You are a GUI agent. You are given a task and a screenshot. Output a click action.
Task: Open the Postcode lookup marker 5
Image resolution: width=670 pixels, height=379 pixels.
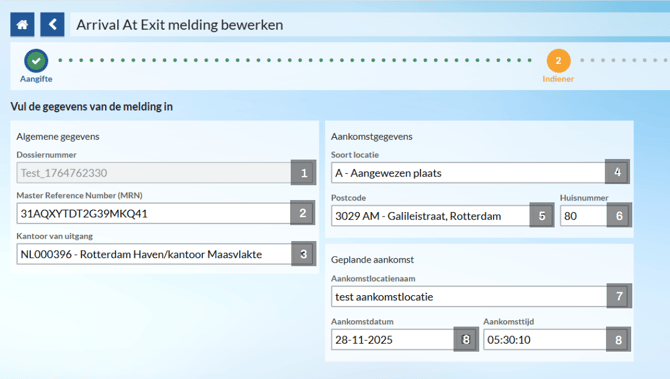point(542,215)
